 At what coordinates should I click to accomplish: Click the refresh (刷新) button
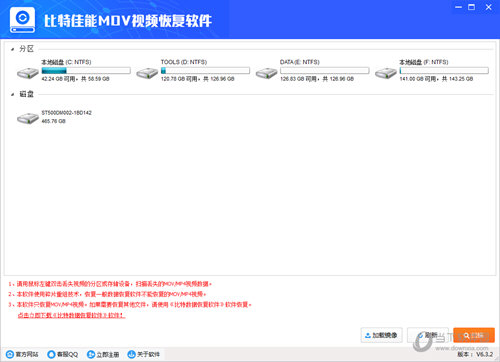[x=428, y=335]
